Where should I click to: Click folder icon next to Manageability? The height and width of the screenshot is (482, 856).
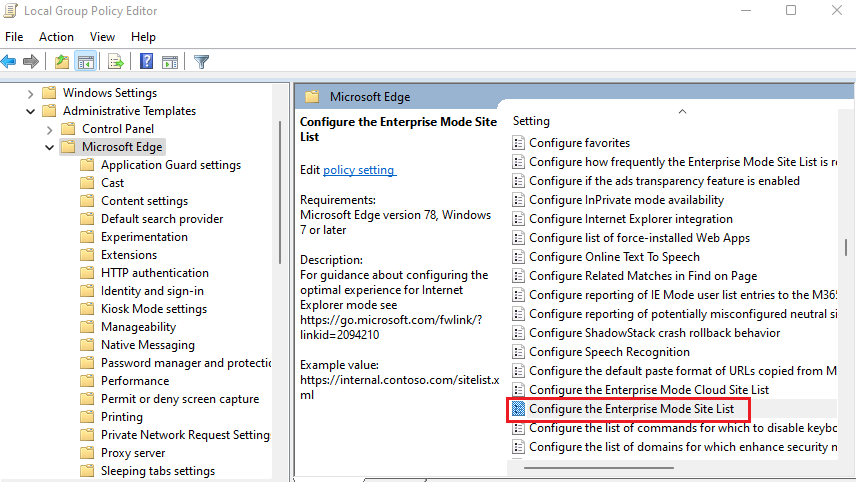[87, 326]
